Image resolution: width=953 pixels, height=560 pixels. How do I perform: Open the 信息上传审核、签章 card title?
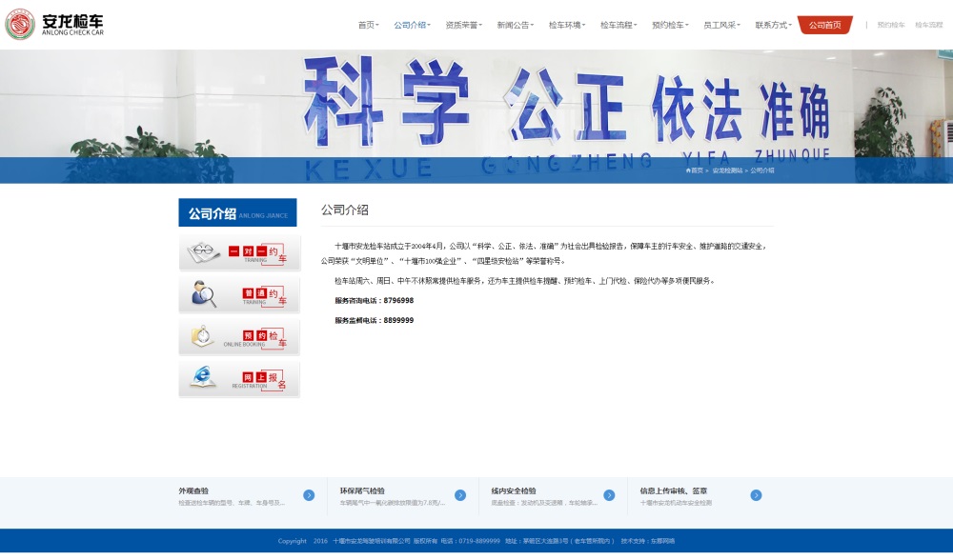(x=674, y=490)
